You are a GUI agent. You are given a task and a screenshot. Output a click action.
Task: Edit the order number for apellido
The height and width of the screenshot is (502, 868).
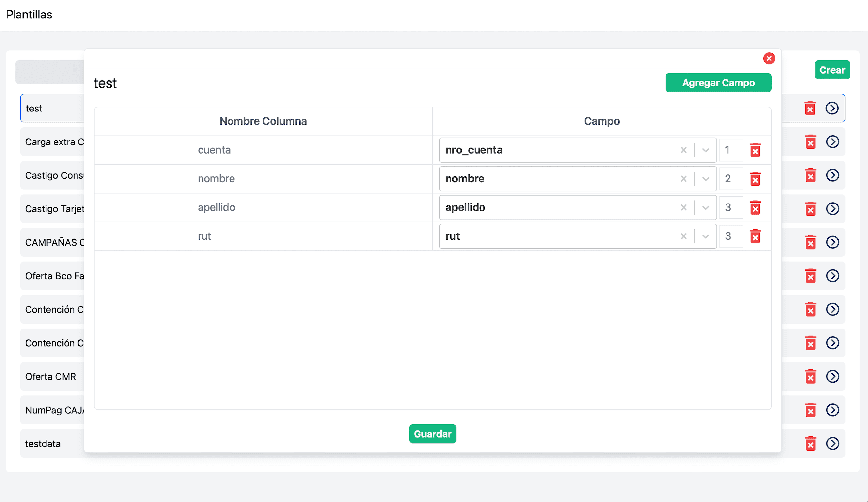pyautogui.click(x=731, y=207)
